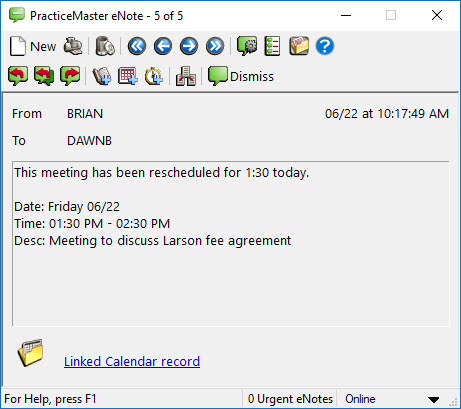461x409 pixels.
Task: Reply to eNote with single red arrow
Action: (18, 76)
